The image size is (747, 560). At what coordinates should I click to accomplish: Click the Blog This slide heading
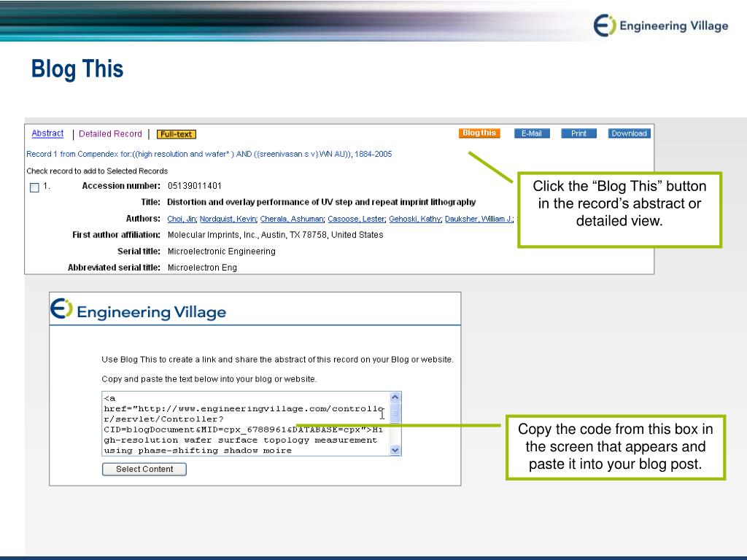pos(77,69)
